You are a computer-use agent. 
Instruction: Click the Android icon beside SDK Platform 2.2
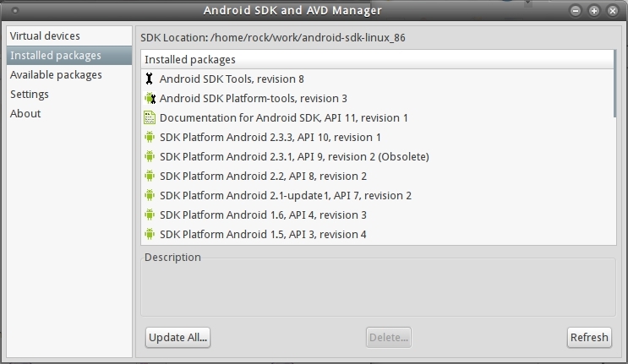click(150, 176)
